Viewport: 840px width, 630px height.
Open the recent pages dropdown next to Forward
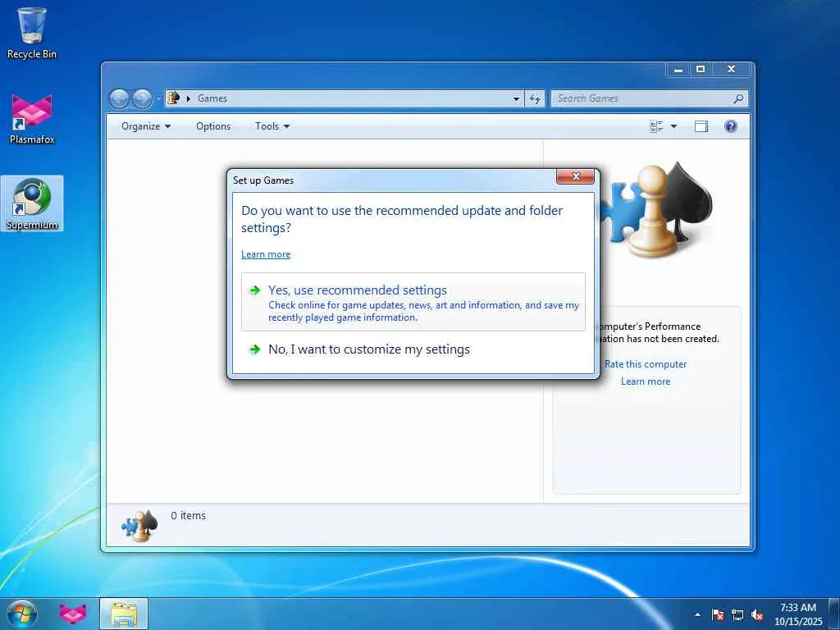(x=158, y=98)
